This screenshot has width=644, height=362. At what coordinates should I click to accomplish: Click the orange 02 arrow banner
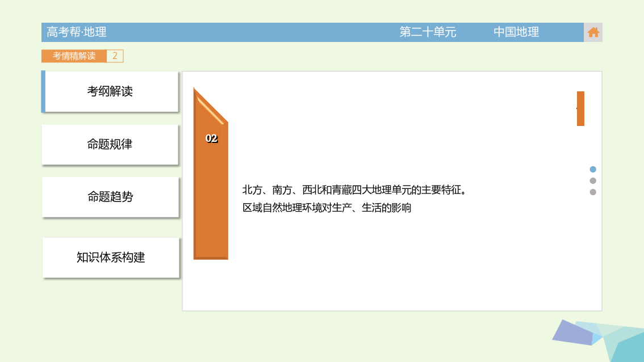coord(211,174)
